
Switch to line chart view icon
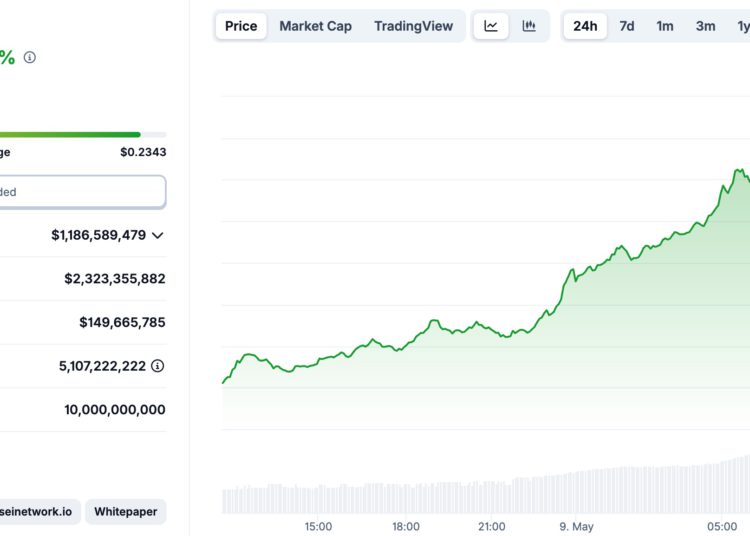(491, 26)
